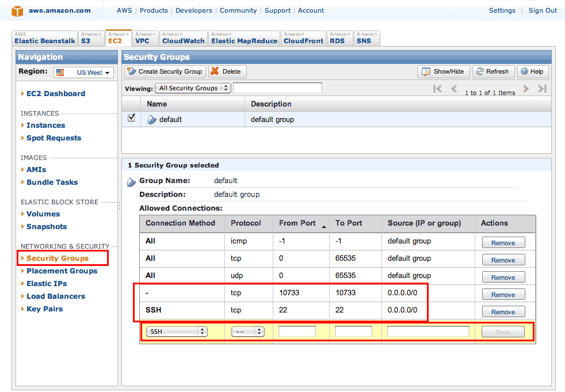Sort by From Port arrow indicator
The width and height of the screenshot is (565, 392).
click(323, 226)
